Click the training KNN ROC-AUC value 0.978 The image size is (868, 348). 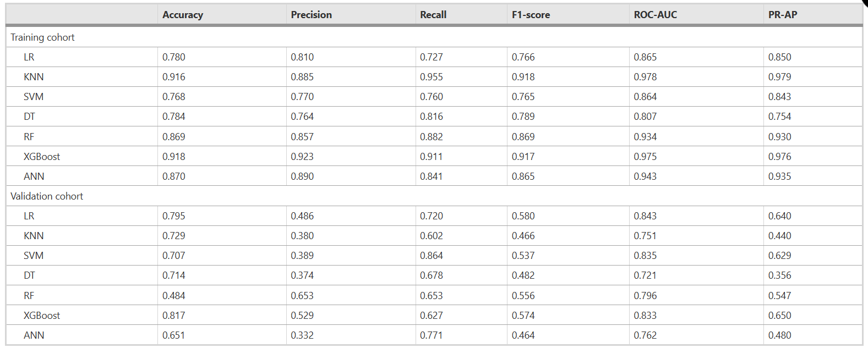click(645, 77)
